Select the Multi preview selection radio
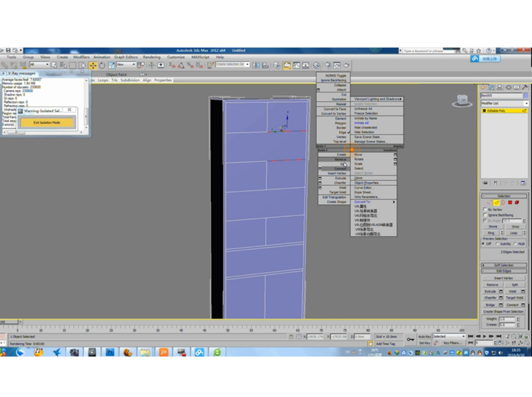 pyautogui.click(x=516, y=244)
